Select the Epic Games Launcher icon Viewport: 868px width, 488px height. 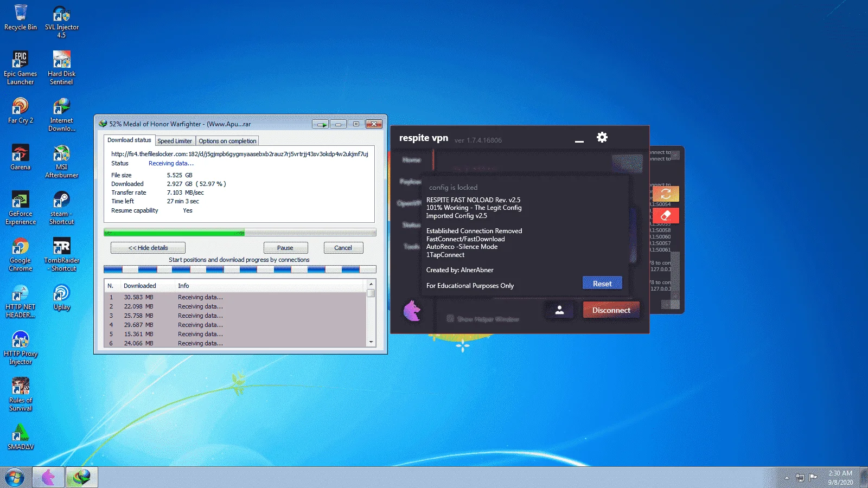[21, 67]
